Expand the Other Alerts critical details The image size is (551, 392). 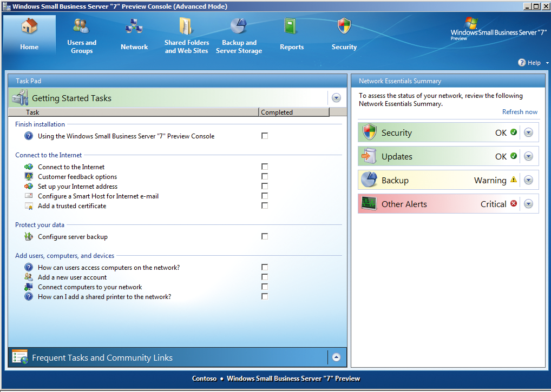click(x=528, y=204)
